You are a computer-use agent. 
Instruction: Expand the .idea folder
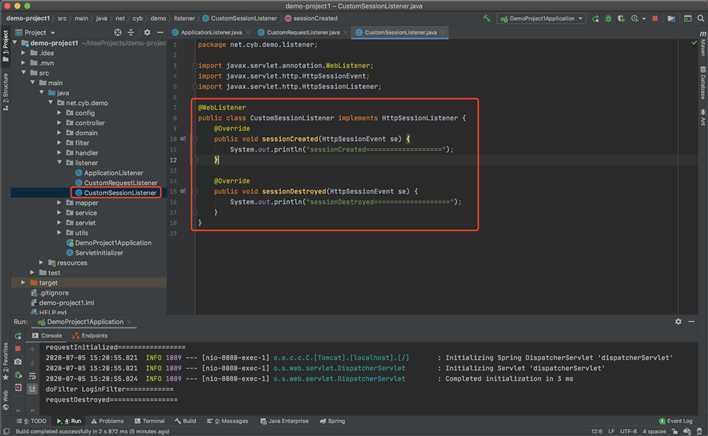[23, 53]
